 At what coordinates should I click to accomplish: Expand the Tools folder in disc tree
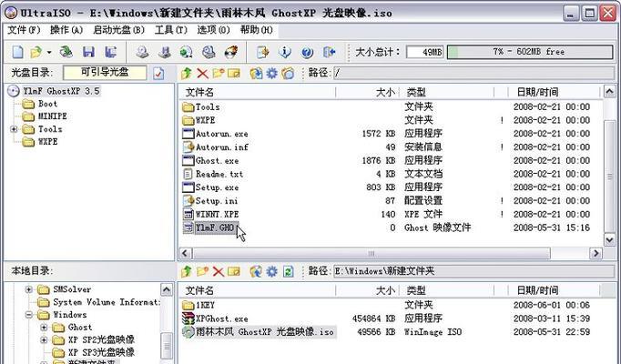pyautogui.click(x=14, y=129)
